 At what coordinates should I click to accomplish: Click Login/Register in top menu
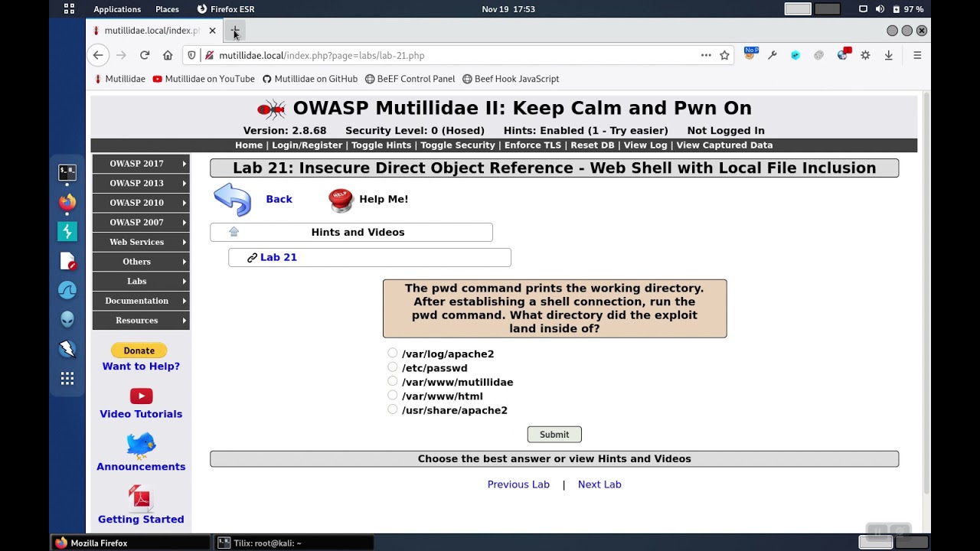pos(307,145)
